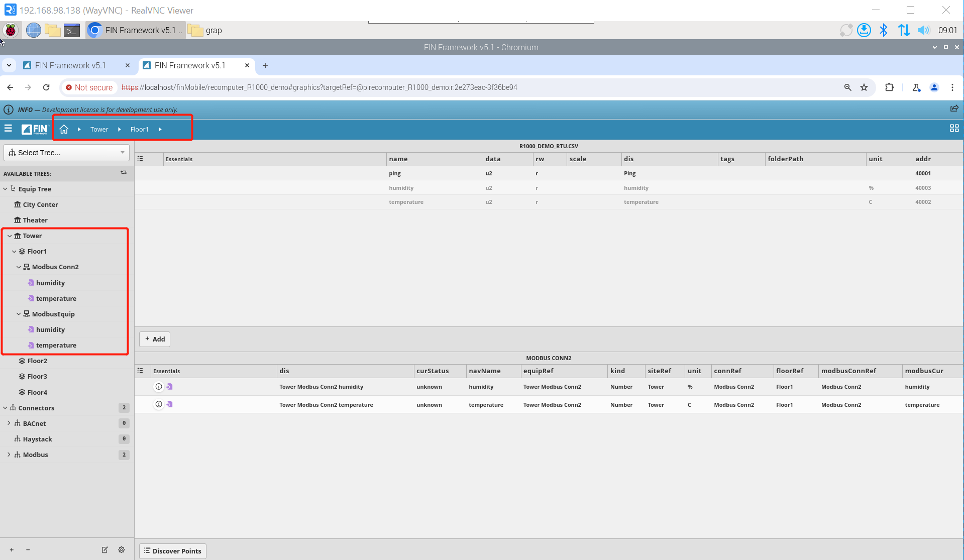Click Discover Points button
964x560 pixels.
pyautogui.click(x=173, y=551)
